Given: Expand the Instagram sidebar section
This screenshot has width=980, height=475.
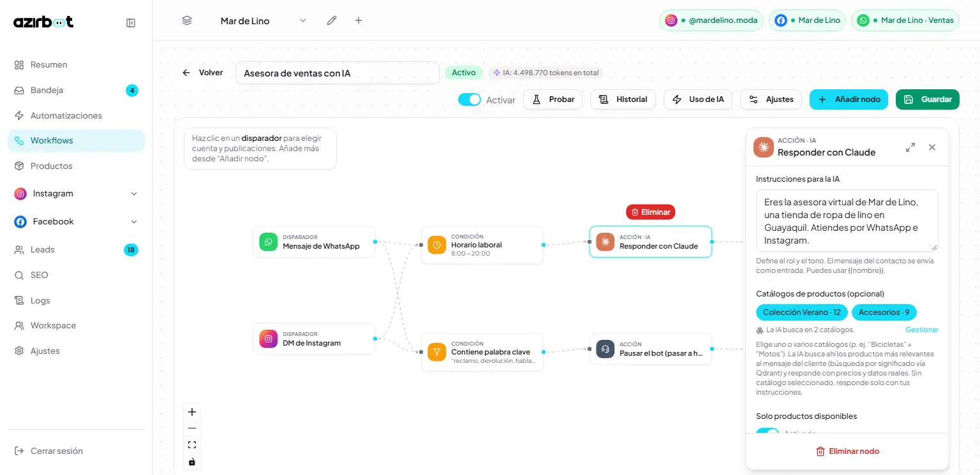Looking at the screenshot, I should pyautogui.click(x=77, y=194).
